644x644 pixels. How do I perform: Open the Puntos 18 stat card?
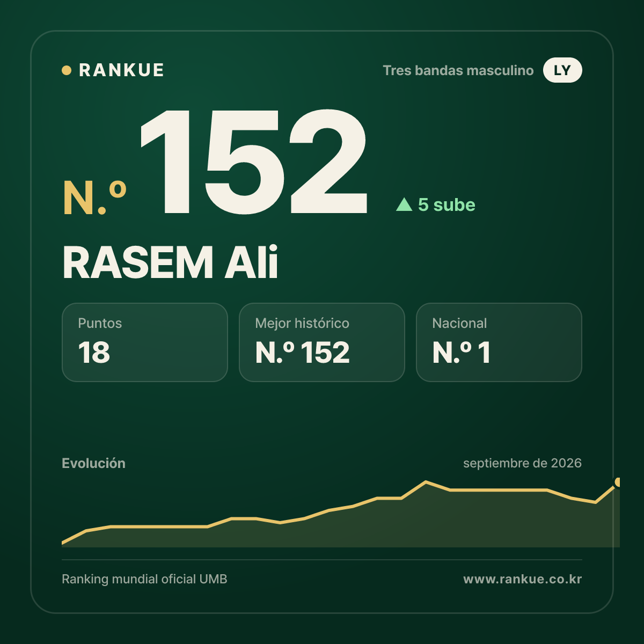tap(145, 342)
